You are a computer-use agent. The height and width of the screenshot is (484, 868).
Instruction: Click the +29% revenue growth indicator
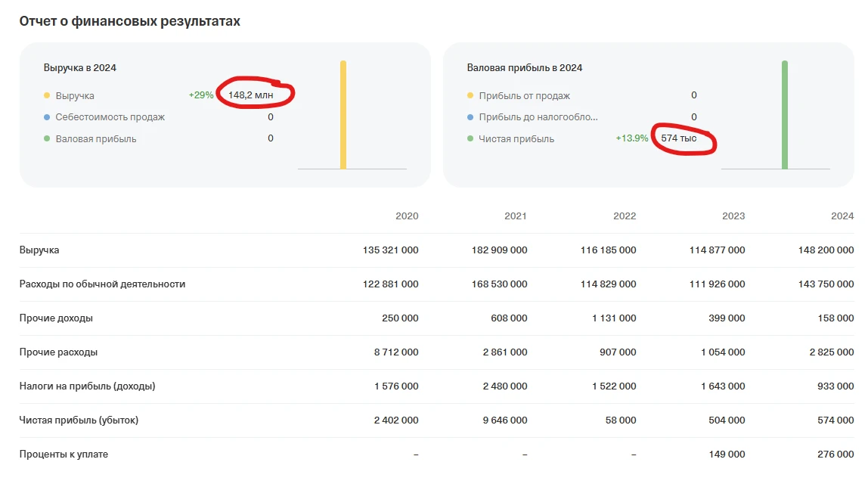(x=201, y=95)
